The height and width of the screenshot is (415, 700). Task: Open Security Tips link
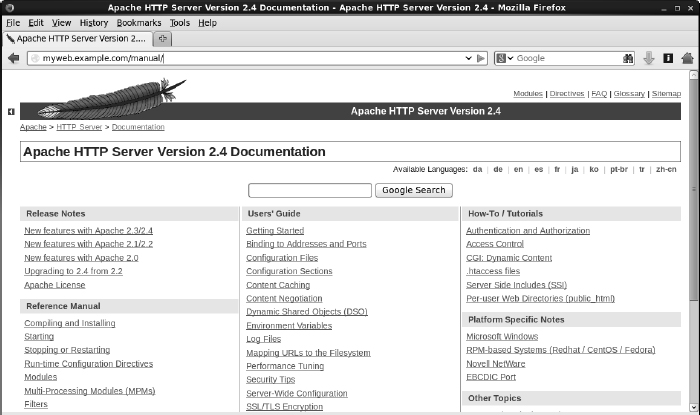[271, 379]
